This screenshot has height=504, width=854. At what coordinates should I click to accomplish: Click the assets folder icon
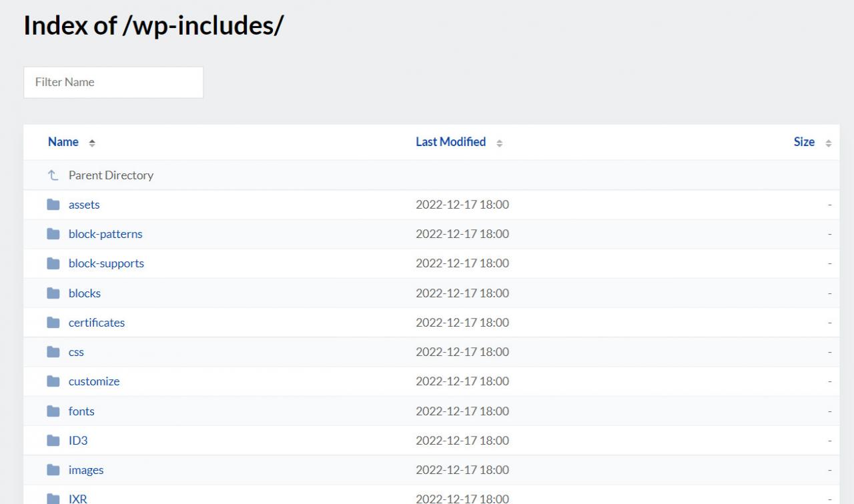(x=53, y=205)
